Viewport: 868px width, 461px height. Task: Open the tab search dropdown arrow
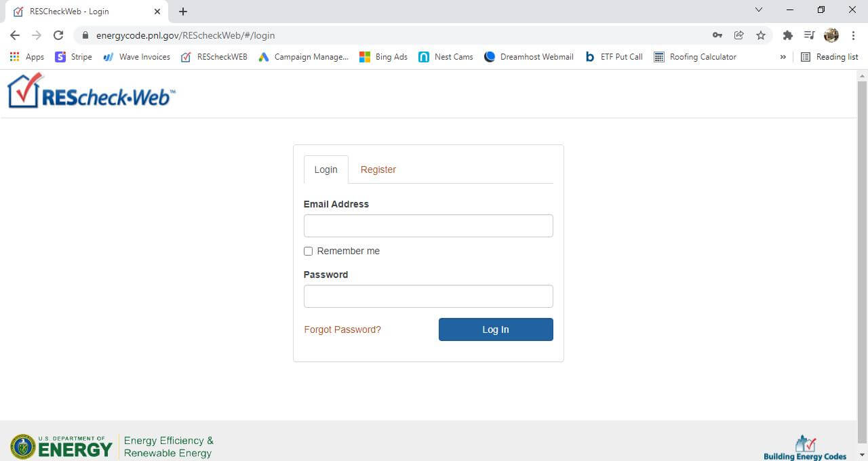click(x=759, y=10)
